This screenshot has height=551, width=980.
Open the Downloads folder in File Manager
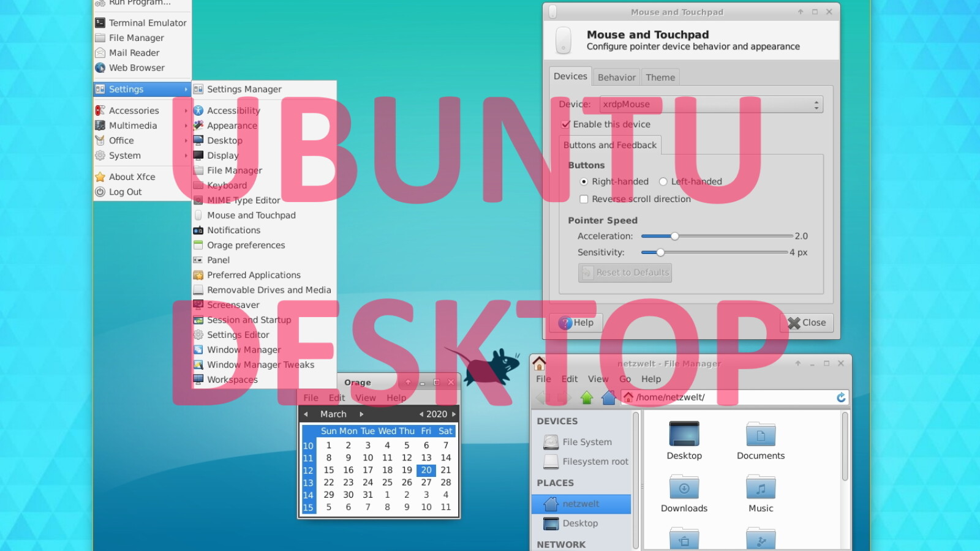[684, 487]
